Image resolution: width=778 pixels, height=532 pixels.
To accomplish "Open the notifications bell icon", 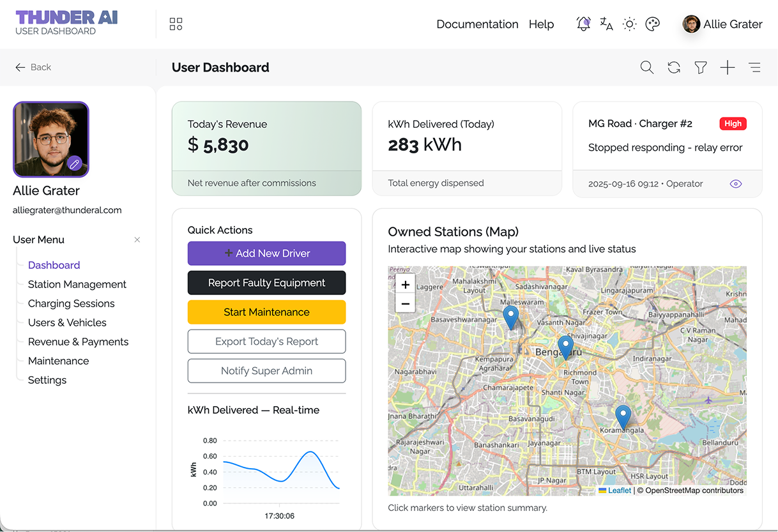I will click(x=583, y=24).
